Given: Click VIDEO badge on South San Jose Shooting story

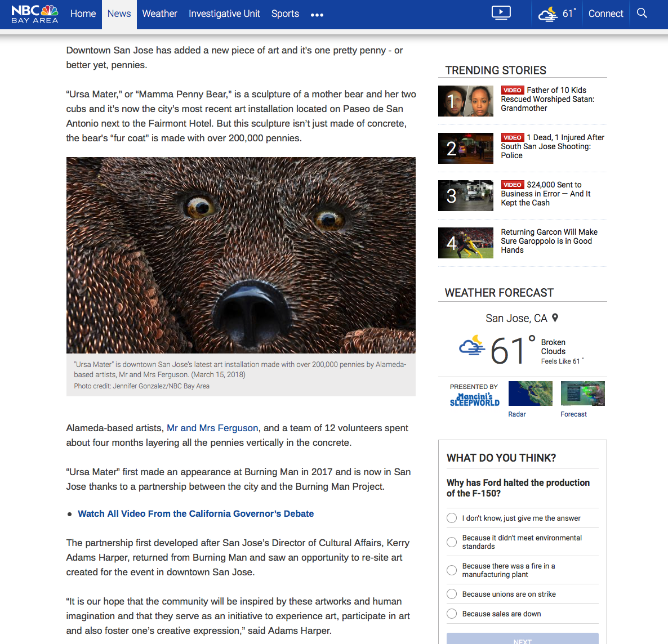Looking at the screenshot, I should (x=513, y=137).
